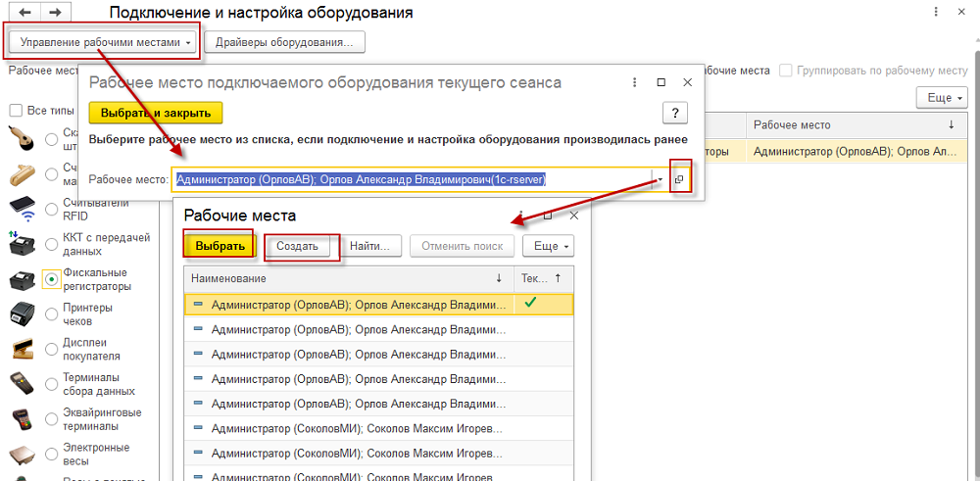
Task: Select Электронные весы radio button
Action: (53, 455)
